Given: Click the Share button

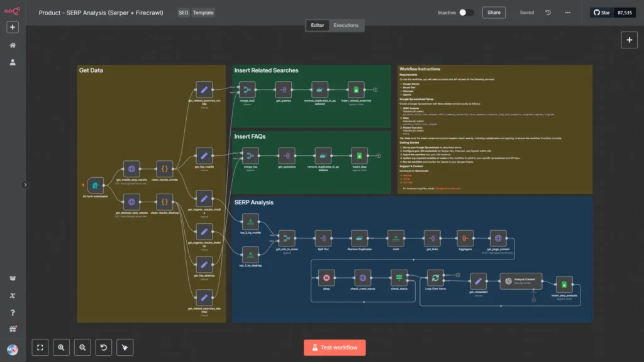Looking at the screenshot, I should point(494,13).
